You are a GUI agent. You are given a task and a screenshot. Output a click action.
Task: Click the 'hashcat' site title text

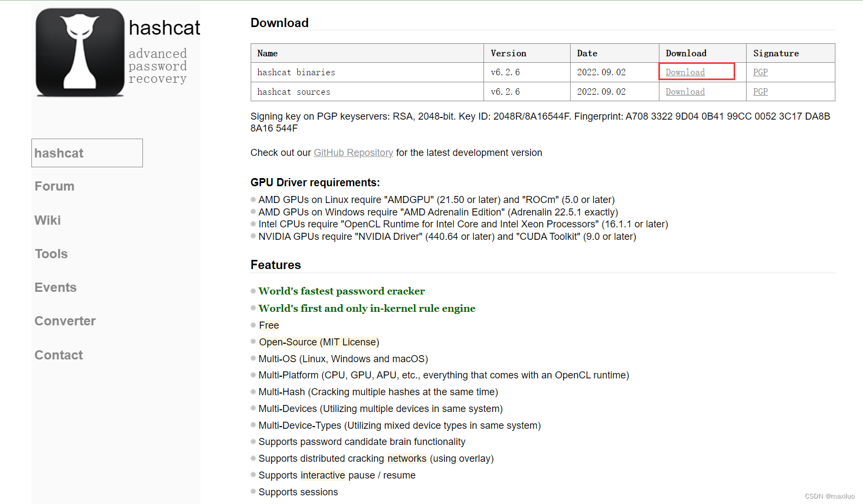165,28
